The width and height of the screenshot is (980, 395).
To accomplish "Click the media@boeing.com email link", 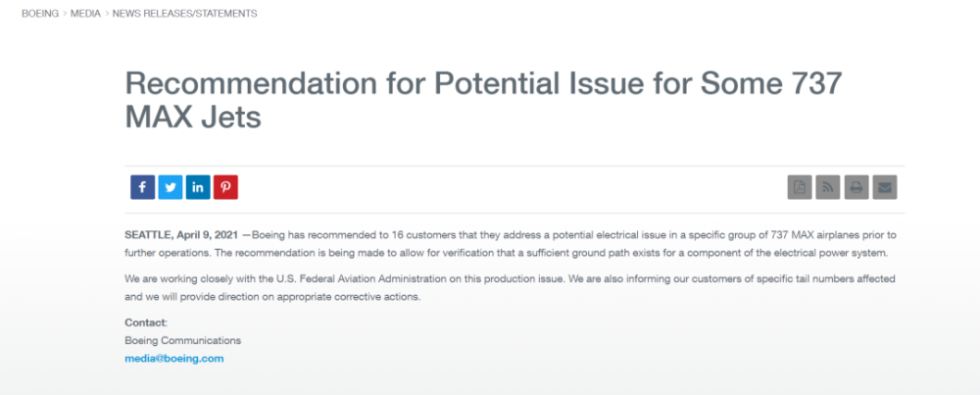I will pos(174,359).
